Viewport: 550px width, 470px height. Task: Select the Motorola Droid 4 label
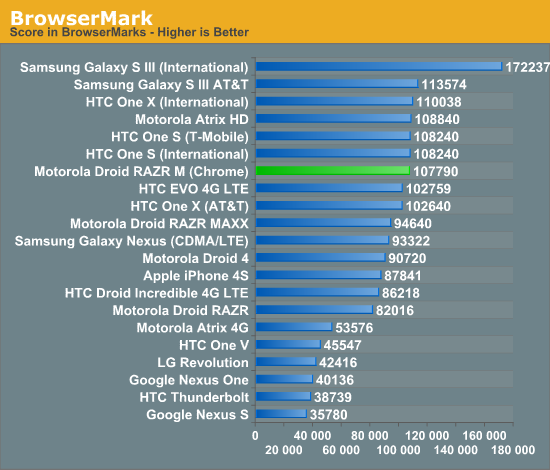[x=195, y=258]
